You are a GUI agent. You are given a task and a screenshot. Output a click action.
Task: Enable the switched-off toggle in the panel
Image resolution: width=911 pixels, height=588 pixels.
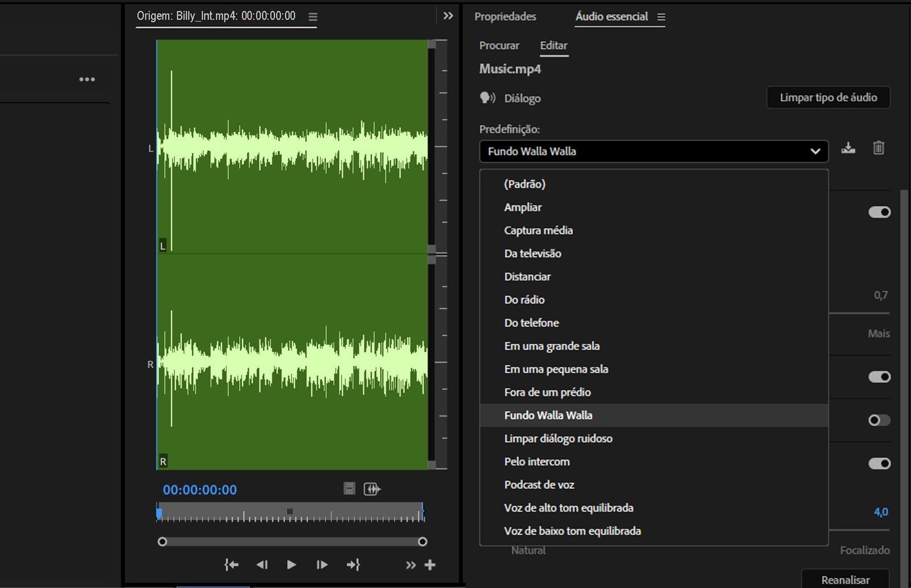(879, 420)
